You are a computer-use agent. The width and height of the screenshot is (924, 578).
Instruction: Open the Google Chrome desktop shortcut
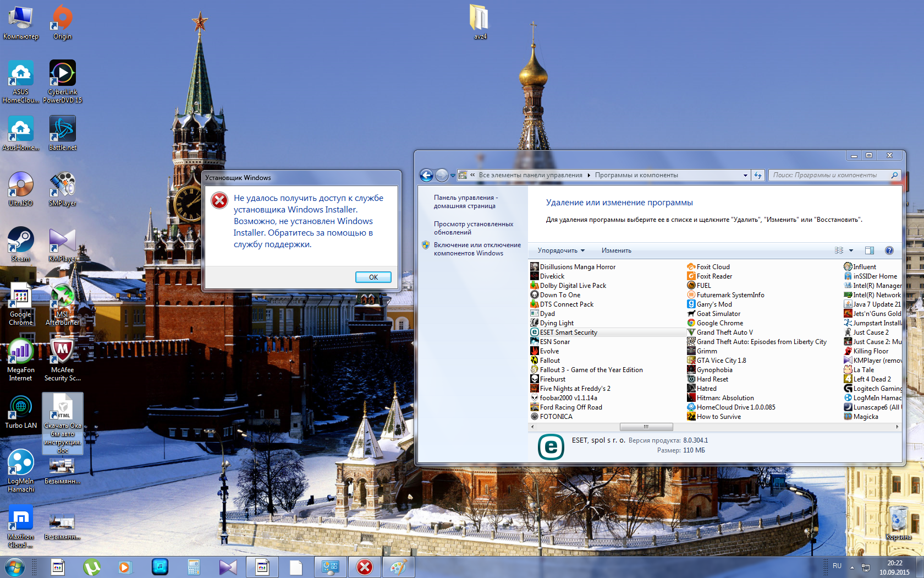tap(21, 304)
